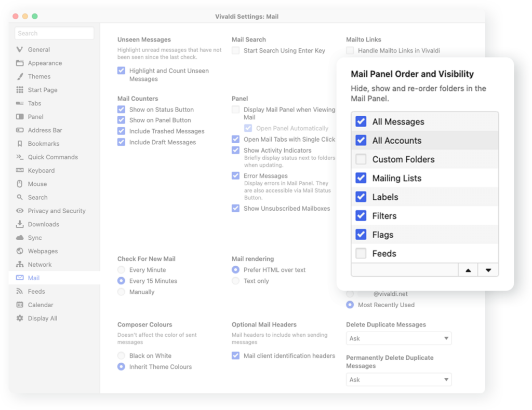The image size is (532, 410).
Task: Select Every 15 Minutes mail check
Action: click(121, 281)
